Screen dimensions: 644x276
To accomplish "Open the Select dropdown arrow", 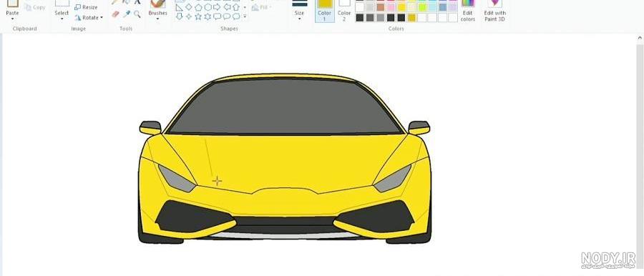I will [62, 19].
